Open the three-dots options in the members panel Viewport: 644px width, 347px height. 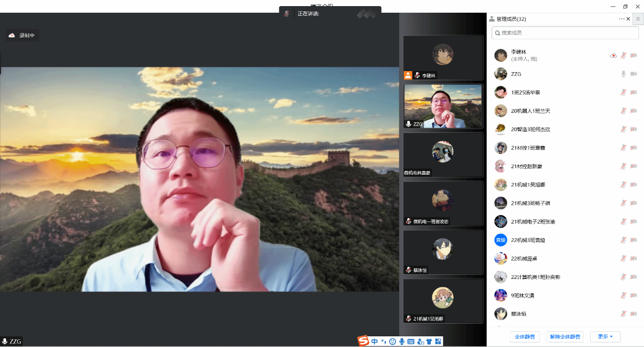click(x=622, y=19)
